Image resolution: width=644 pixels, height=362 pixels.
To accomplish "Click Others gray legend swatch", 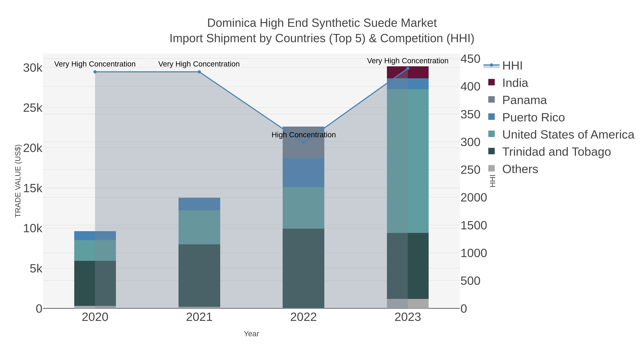I will point(492,168).
